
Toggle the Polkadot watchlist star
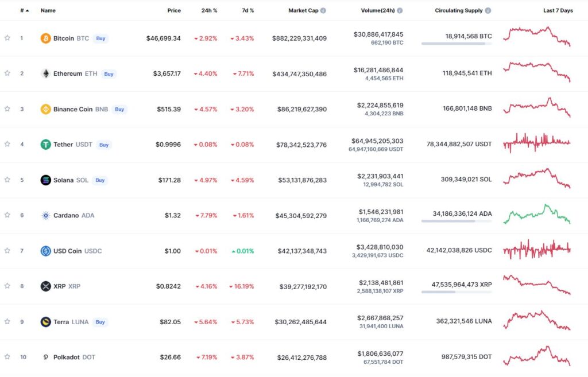(7, 356)
